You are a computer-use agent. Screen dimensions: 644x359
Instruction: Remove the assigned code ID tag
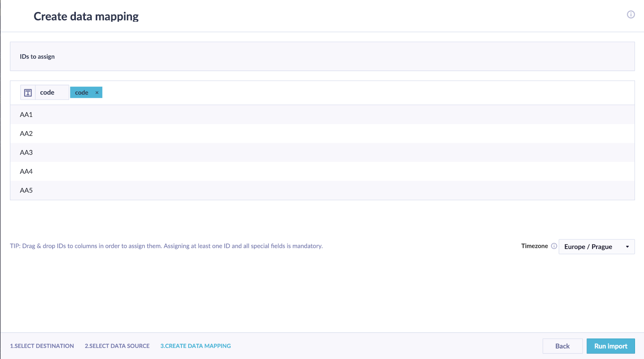(97, 93)
